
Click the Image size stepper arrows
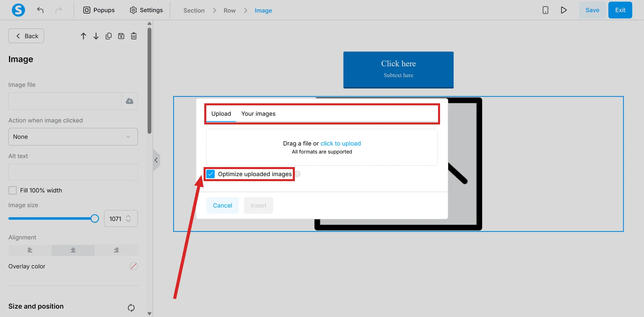click(x=128, y=218)
